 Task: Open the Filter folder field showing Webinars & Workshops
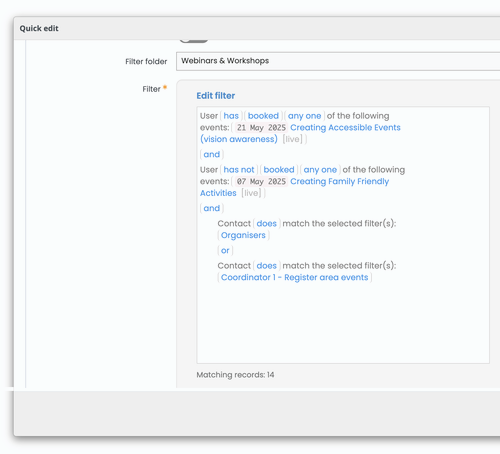tap(338, 61)
